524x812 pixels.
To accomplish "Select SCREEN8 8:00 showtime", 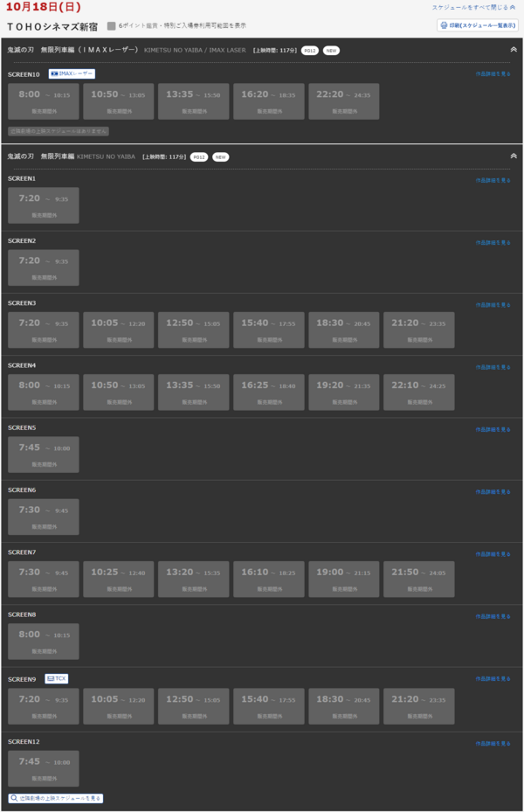I will [44, 642].
